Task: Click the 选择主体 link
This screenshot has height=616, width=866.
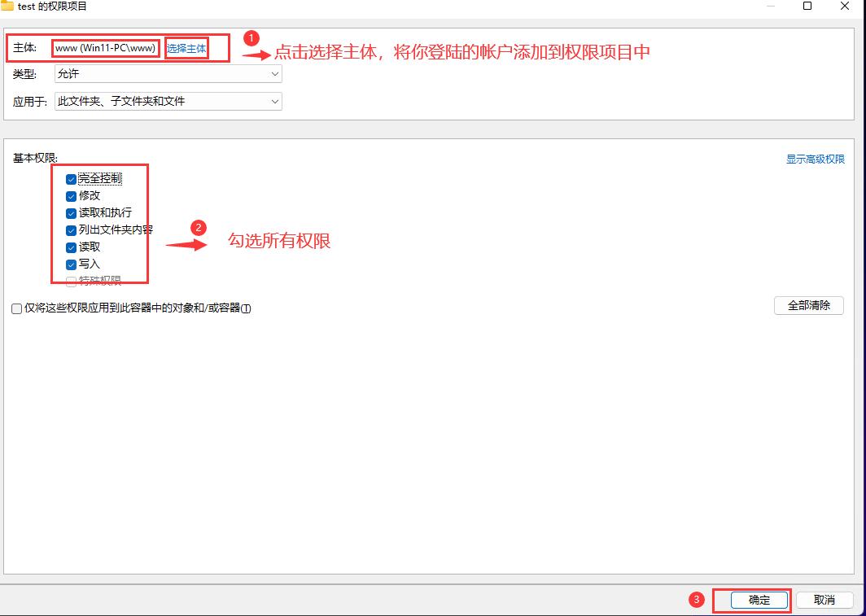Action: [x=186, y=47]
